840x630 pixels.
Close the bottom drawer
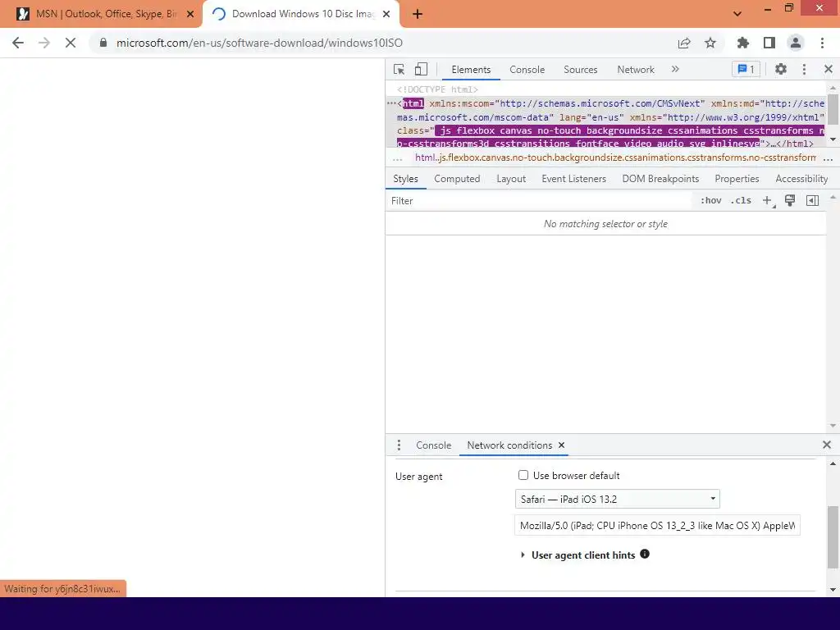pos(827,445)
